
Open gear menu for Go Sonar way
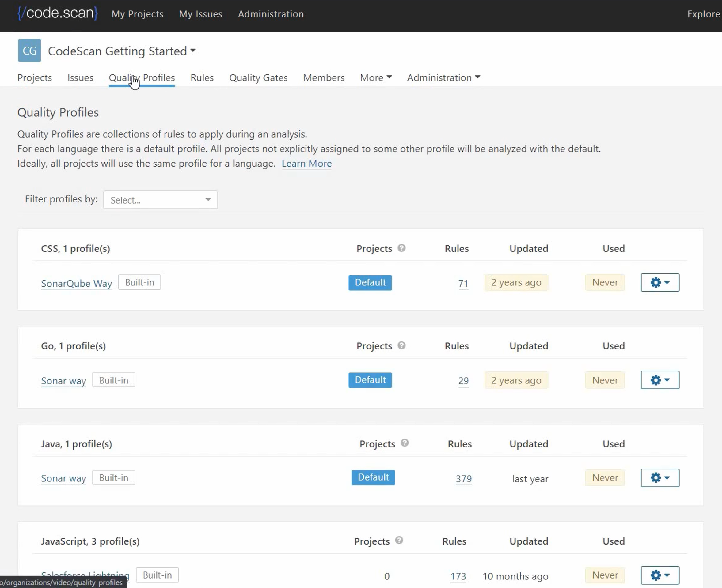pos(659,380)
